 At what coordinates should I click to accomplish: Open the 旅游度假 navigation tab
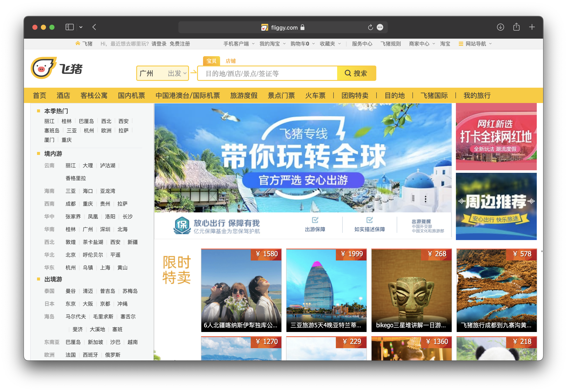(244, 96)
